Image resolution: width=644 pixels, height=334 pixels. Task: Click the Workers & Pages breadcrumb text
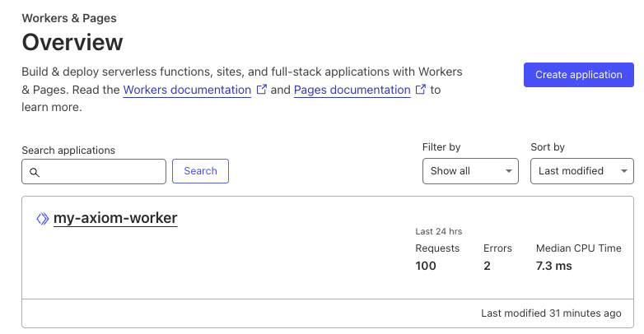[x=69, y=18]
